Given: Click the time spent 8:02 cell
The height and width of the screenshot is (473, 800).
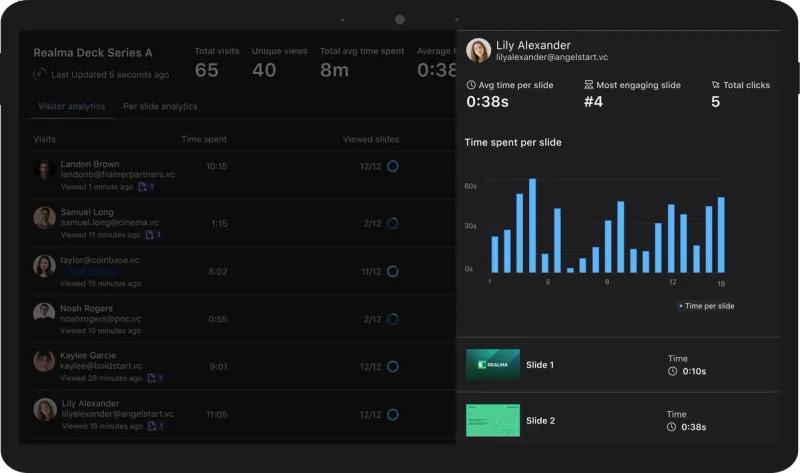Looking at the screenshot, I should coord(218,271).
